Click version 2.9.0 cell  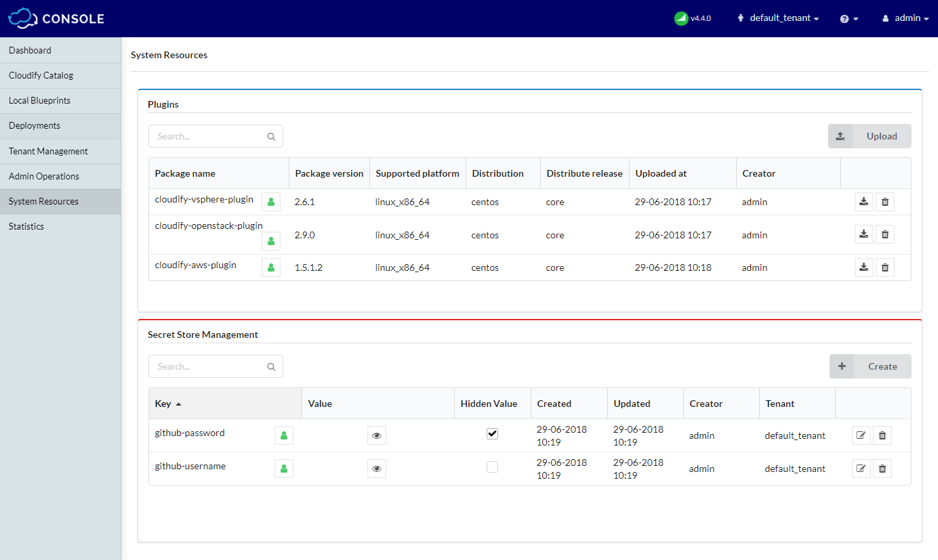pyautogui.click(x=305, y=235)
